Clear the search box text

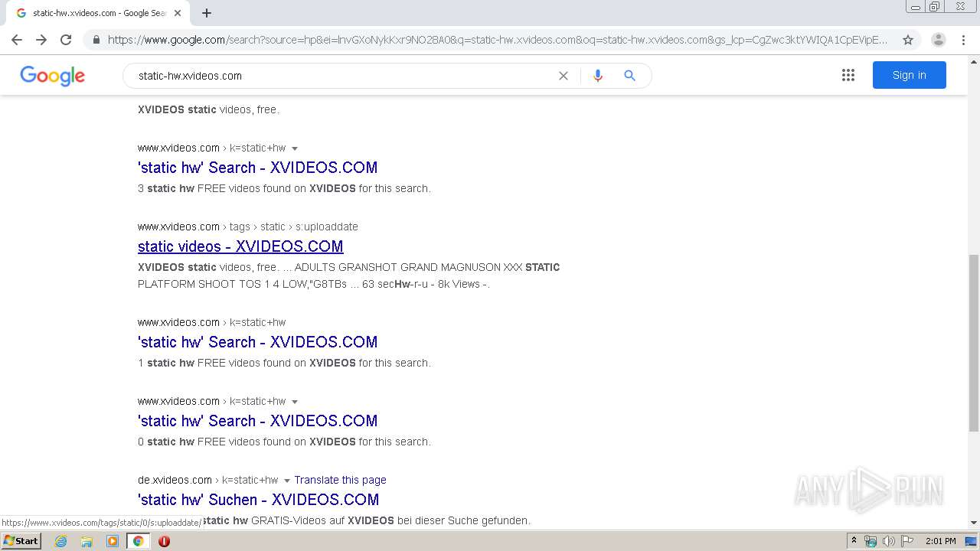(563, 76)
